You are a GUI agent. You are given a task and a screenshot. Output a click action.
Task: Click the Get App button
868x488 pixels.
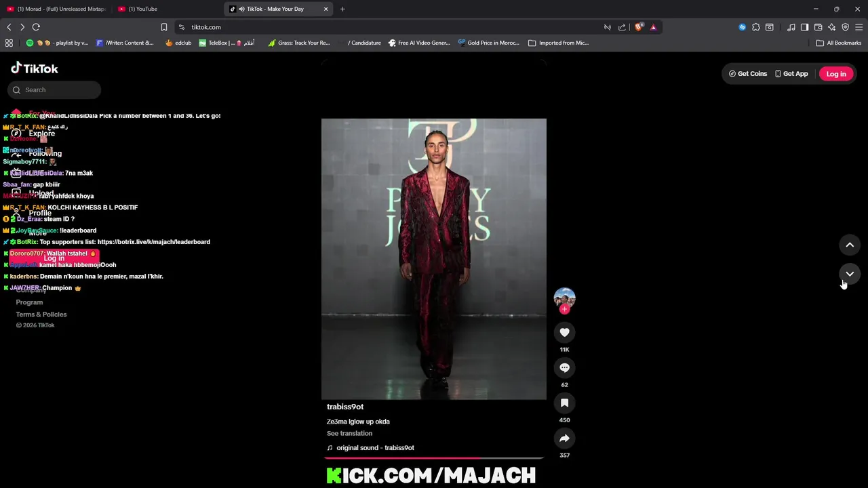(x=791, y=74)
